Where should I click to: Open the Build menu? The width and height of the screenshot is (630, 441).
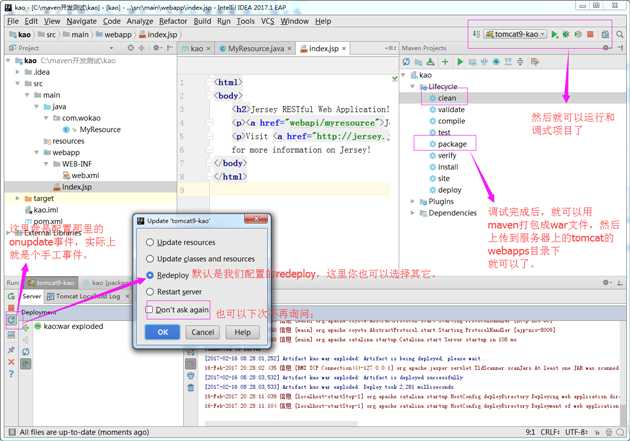[202, 21]
